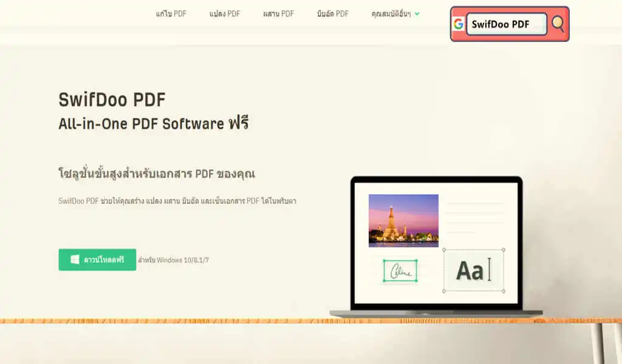Image resolution: width=622 pixels, height=364 pixels.
Task: Click the Aa text box in laptop
Action: pyautogui.click(x=474, y=271)
